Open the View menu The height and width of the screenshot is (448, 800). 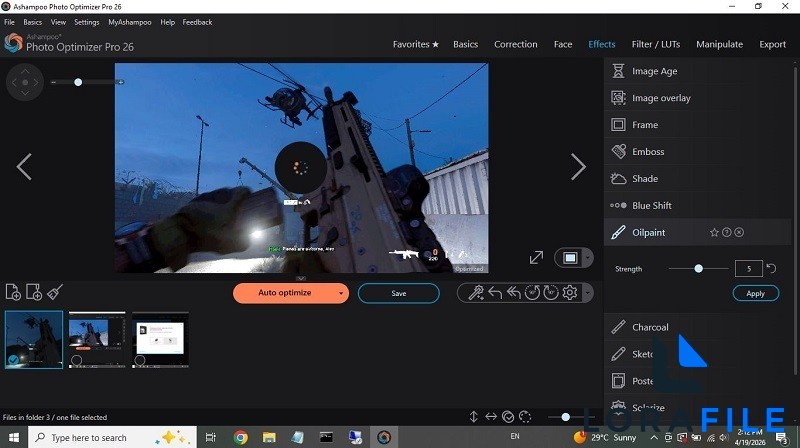tap(58, 22)
